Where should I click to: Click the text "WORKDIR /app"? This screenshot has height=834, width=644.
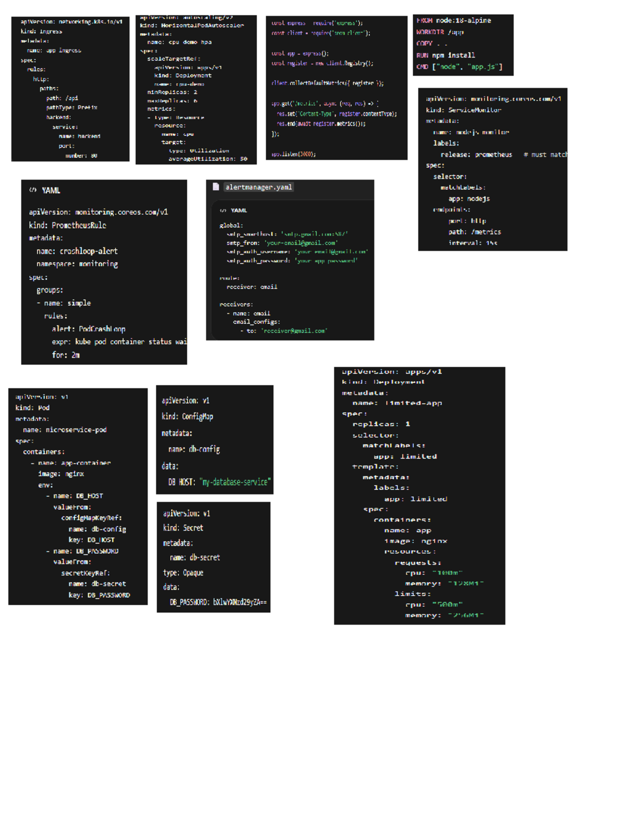click(x=440, y=32)
